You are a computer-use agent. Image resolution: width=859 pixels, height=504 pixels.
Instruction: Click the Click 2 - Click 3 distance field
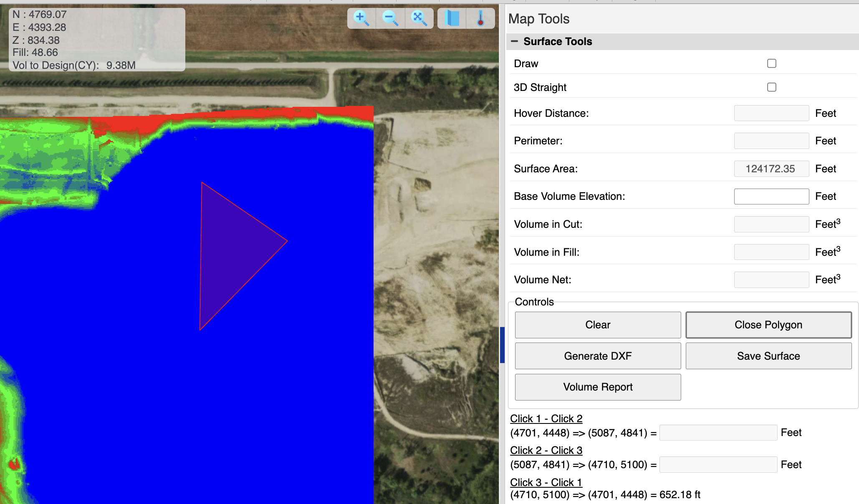pyautogui.click(x=718, y=464)
